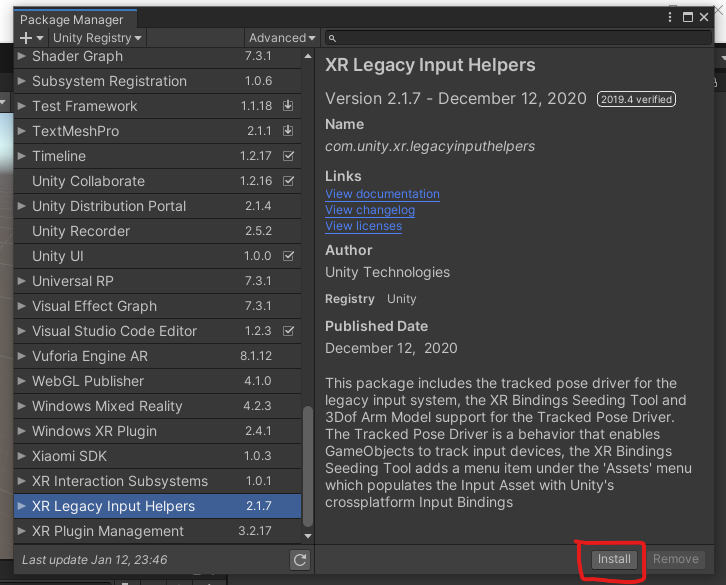Expand the TextMeshPro package entry
The image size is (726, 585).
coord(21,131)
